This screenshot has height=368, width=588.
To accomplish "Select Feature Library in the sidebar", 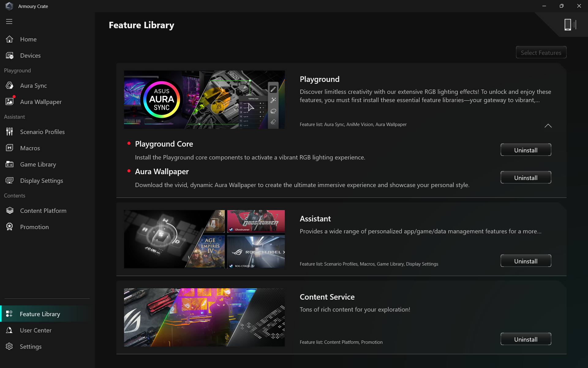I will tap(47, 314).
